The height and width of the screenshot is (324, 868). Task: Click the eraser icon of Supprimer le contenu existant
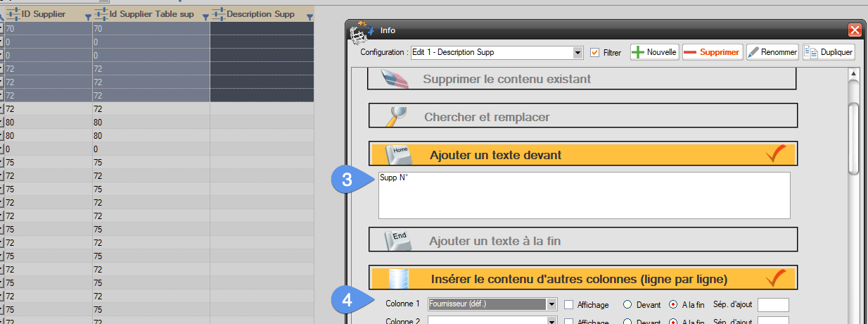[x=395, y=78]
